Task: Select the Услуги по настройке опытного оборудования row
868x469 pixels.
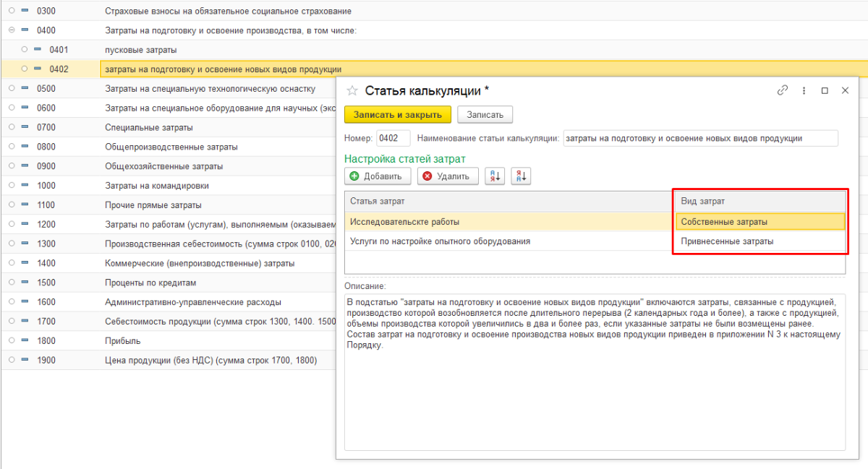Action: tap(509, 241)
